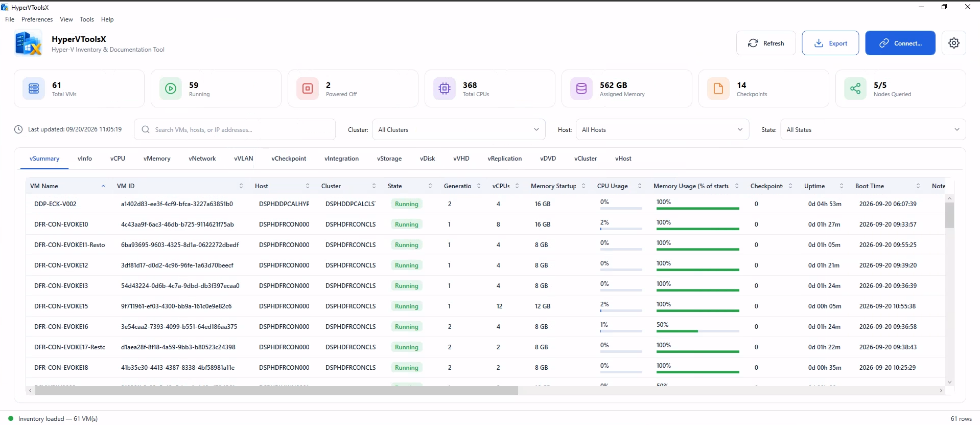Sort the Host column using its arrows
Image resolution: width=980 pixels, height=425 pixels.
click(x=308, y=186)
